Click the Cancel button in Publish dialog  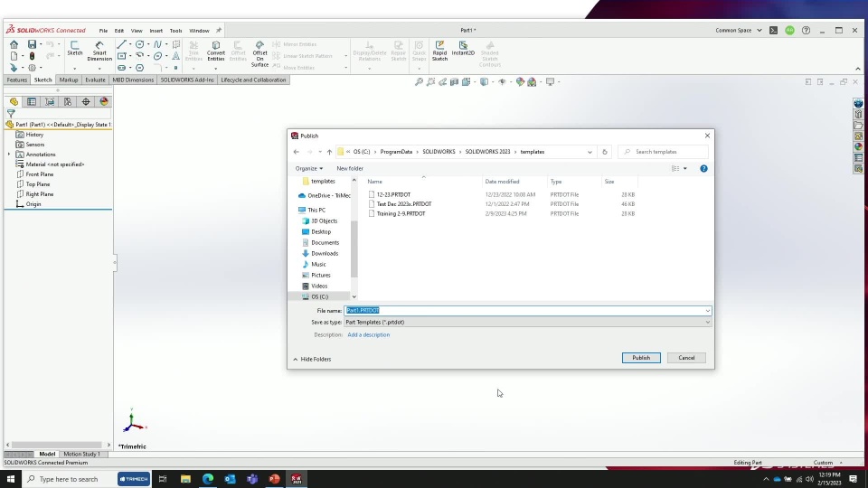(686, 358)
